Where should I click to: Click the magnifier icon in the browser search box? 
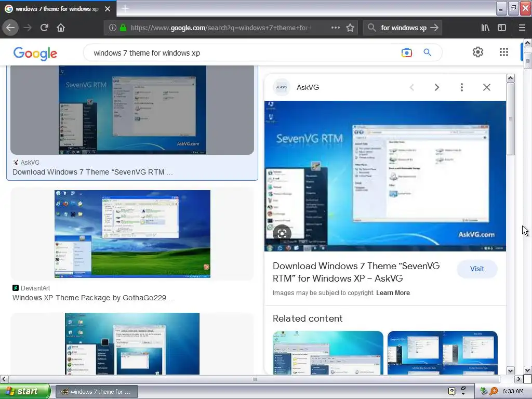pos(372,28)
